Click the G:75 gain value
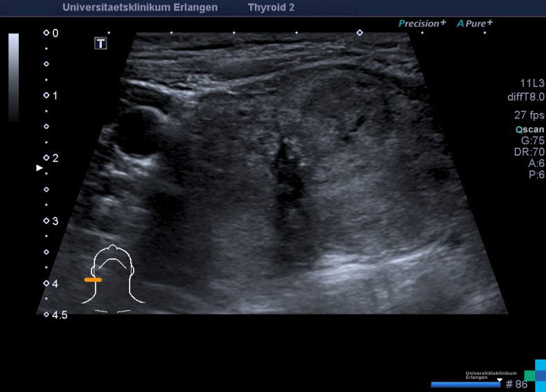This screenshot has width=546, height=392. (x=532, y=140)
